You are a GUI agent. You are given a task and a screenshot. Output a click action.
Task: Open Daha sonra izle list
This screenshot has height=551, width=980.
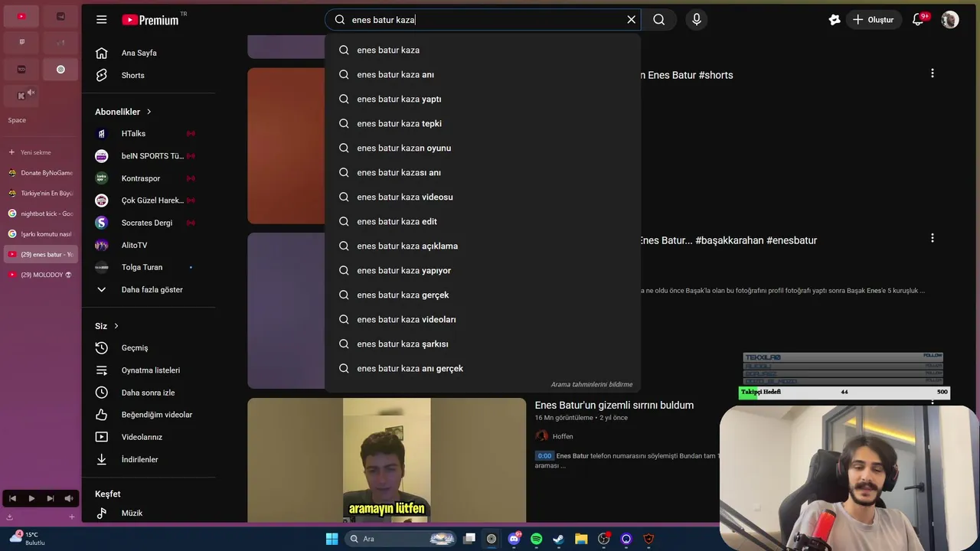pos(149,393)
